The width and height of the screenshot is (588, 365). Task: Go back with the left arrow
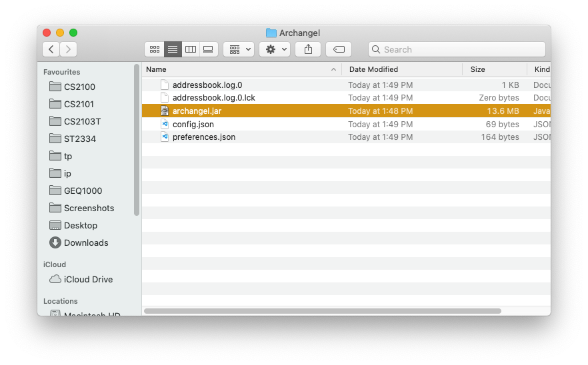(51, 49)
